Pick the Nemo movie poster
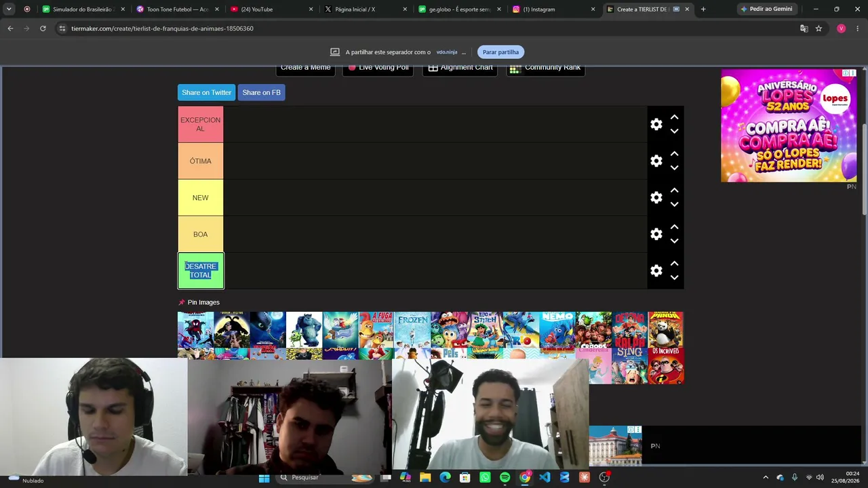This screenshot has height=488, width=868. [557, 329]
